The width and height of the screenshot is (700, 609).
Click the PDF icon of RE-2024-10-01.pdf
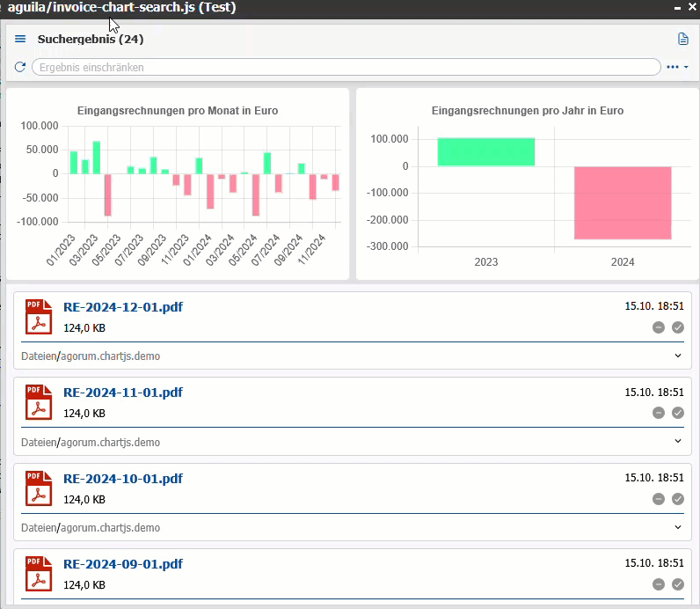tap(38, 488)
